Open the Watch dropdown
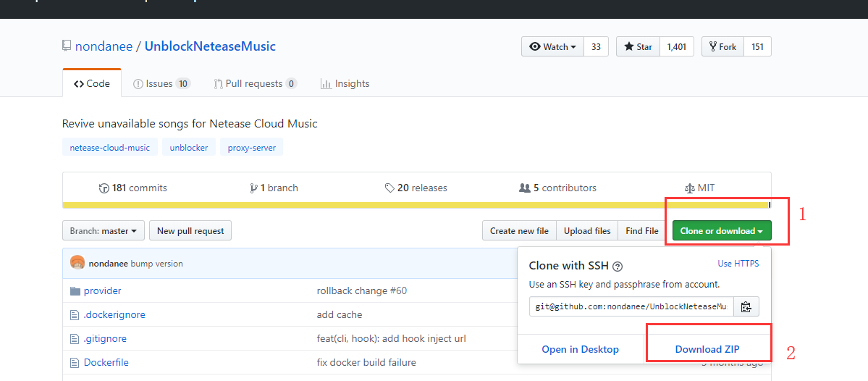 [552, 46]
